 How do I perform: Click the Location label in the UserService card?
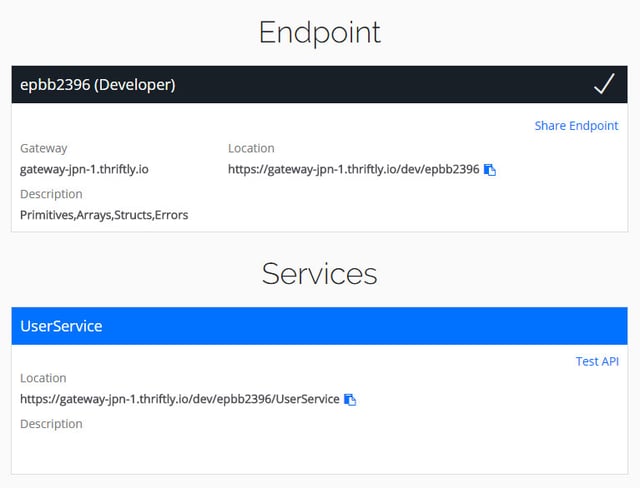pos(43,378)
